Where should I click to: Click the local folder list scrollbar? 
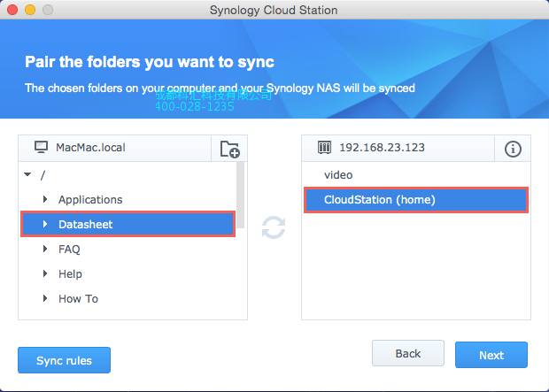(x=240, y=195)
